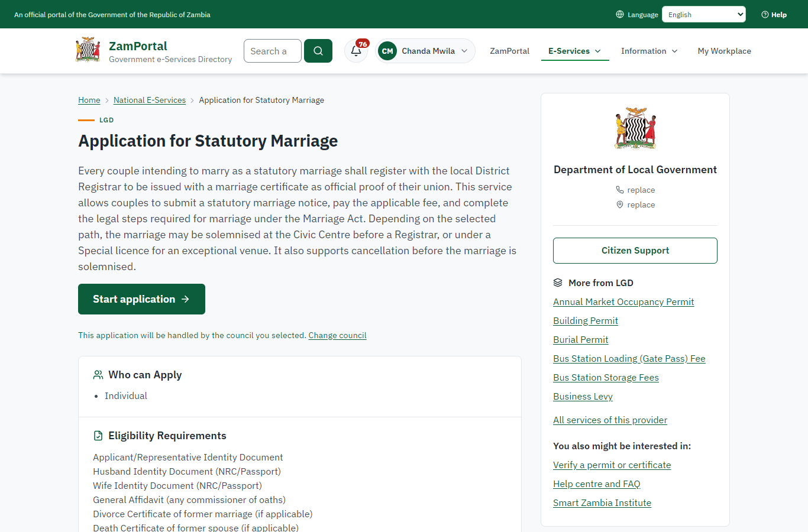Viewport: 808px width, 532px height.
Task: Open the Help centre and FAQ link
Action: tap(597, 484)
